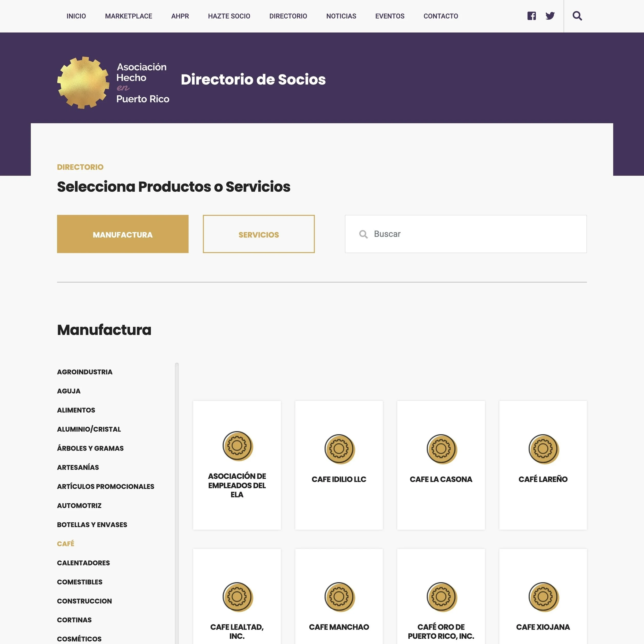Viewport: 644px width, 644px height.
Task: Switch to the Servicios button
Action: (x=259, y=234)
